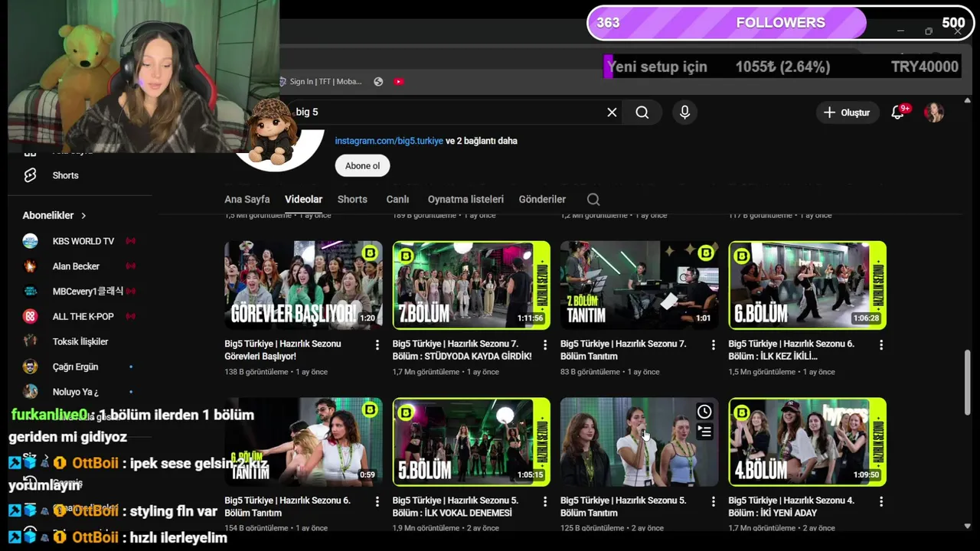Subscribe using the Abone ol button

362,165
